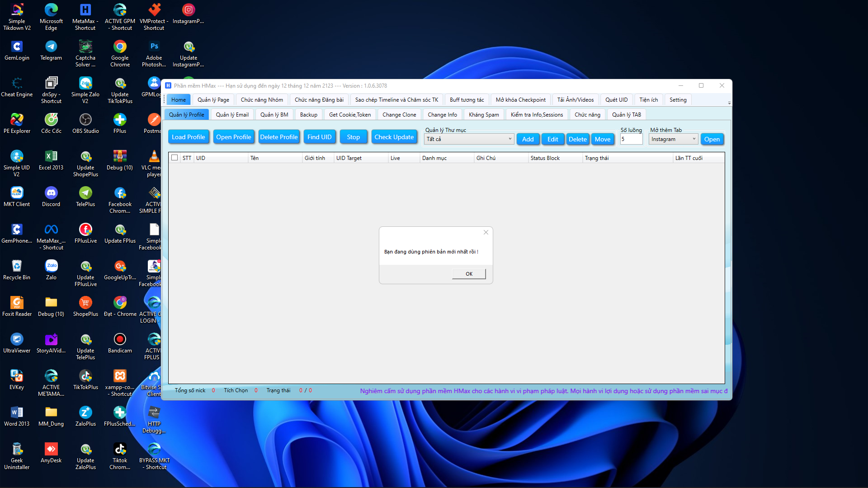Select the Get Cookie,Token sub-tab
868x488 pixels.
350,115
